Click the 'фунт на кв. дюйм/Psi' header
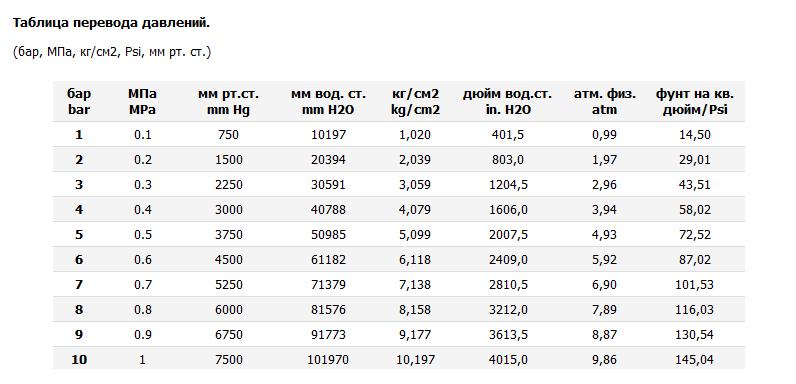 click(695, 102)
